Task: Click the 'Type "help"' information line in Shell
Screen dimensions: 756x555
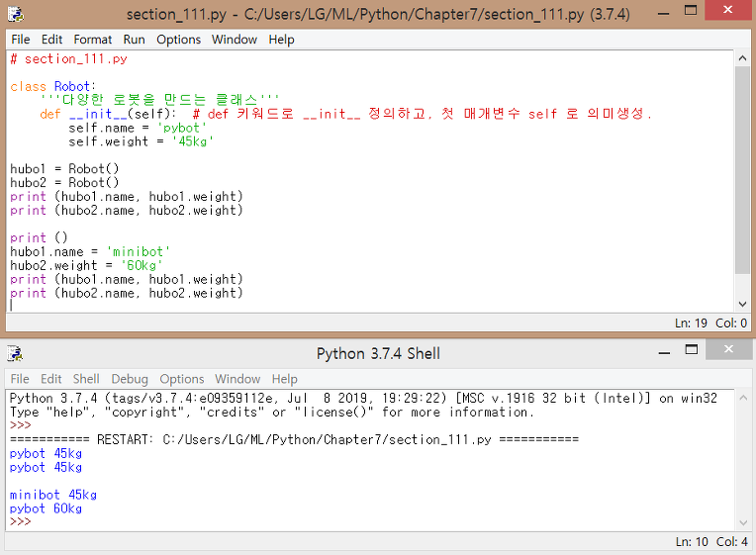Action: tap(272, 413)
